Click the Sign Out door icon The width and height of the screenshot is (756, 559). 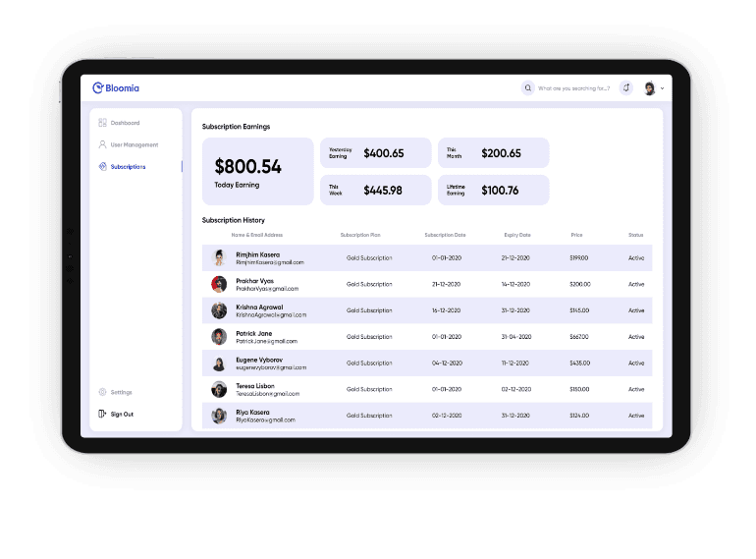(x=102, y=414)
